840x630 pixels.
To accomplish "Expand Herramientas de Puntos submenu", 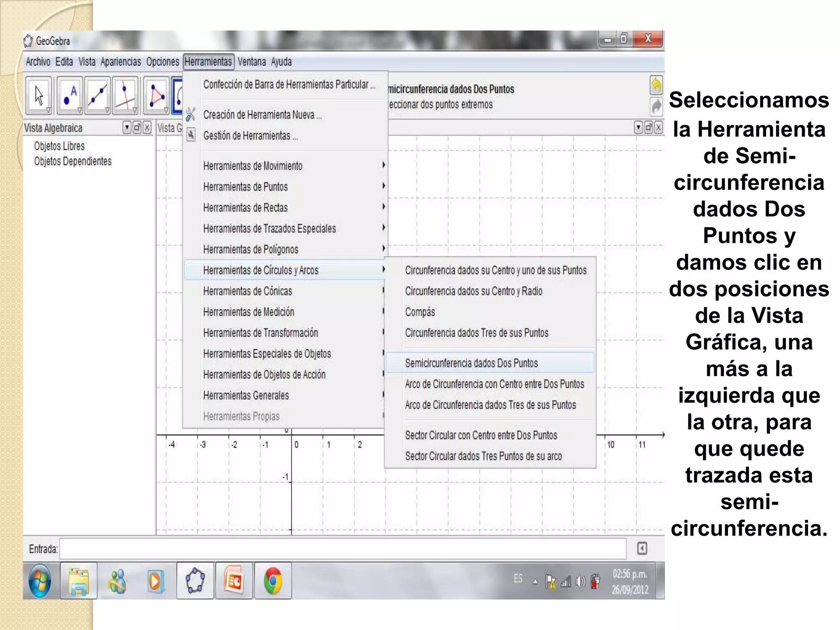I will coord(384,186).
